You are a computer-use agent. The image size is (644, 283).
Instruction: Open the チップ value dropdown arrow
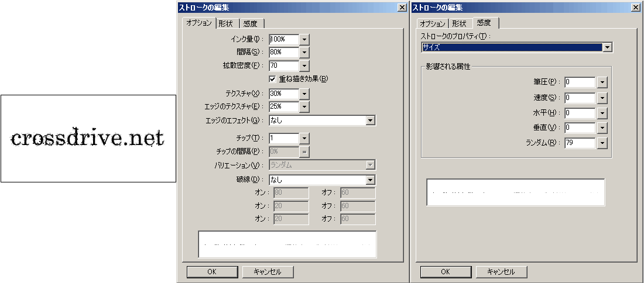[304, 139]
